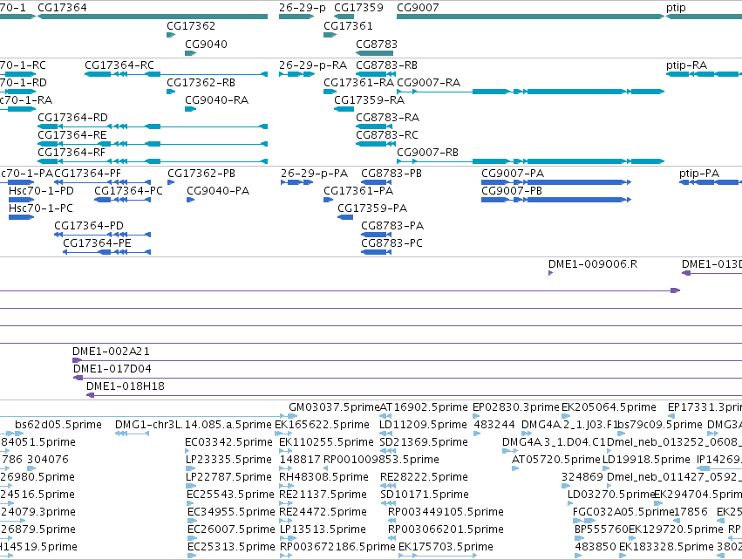The height and width of the screenshot is (560, 742).
Task: Select the CG17362-PB protein glyph
Action: point(171,182)
